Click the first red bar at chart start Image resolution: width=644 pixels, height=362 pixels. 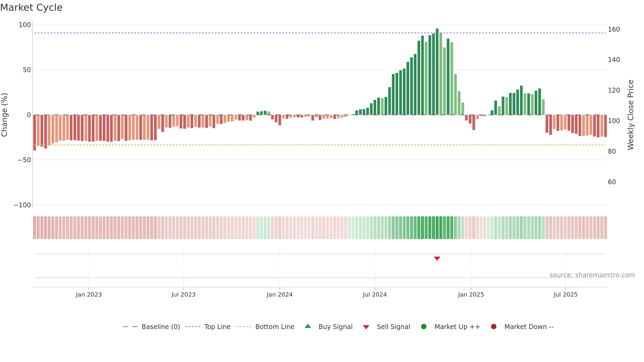pyautogui.click(x=35, y=133)
